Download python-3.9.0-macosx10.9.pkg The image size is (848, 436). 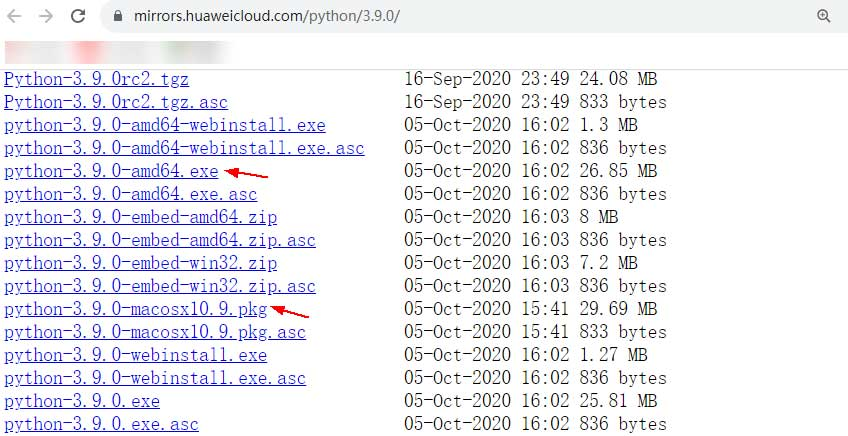click(x=136, y=309)
